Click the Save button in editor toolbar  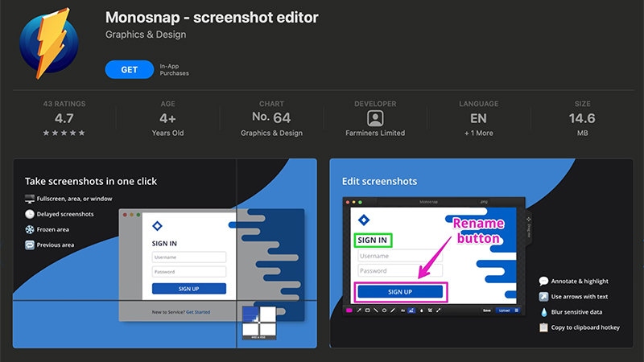(487, 311)
